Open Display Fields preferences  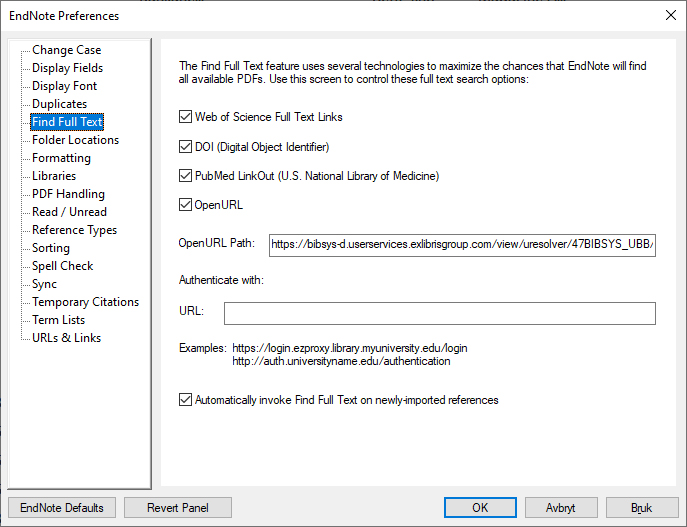pyautogui.click(x=67, y=68)
